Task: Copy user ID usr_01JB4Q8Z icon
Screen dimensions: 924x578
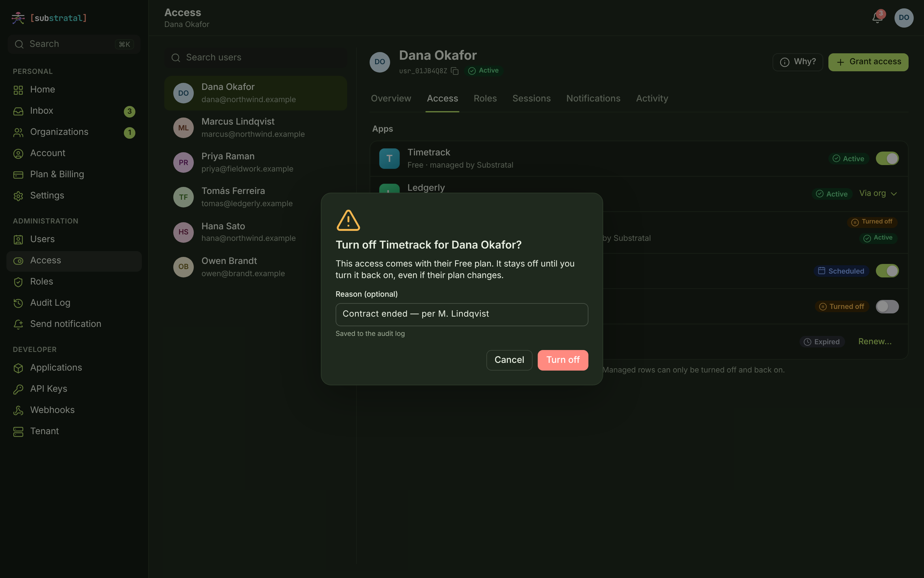Action: click(454, 71)
